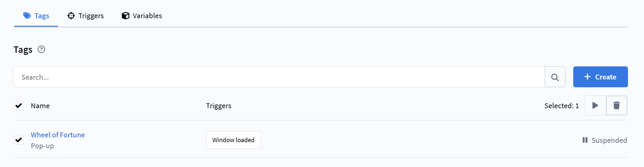Image resolution: width=644 pixels, height=167 pixels.
Task: Resume selected tags with the play button
Action: point(595,105)
